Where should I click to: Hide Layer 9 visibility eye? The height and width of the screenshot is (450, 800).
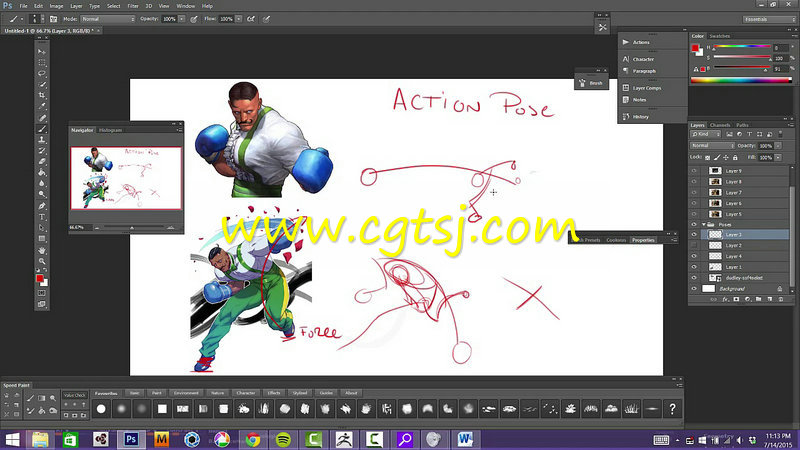[x=694, y=171]
